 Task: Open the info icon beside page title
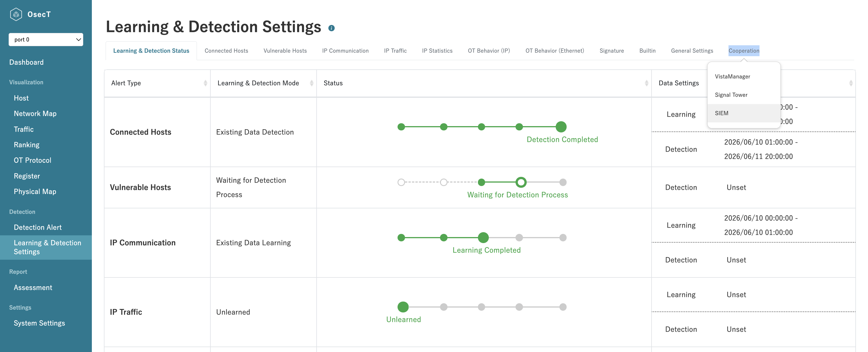(331, 28)
